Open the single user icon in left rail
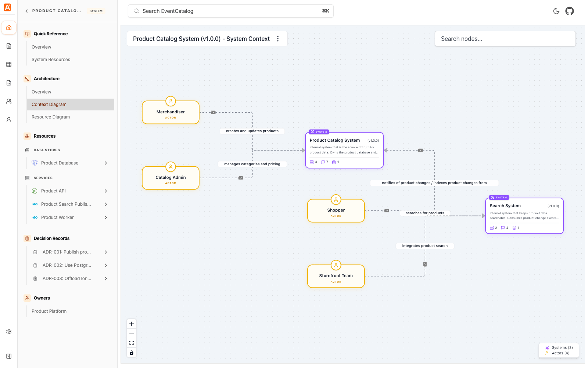588x368 pixels. click(x=9, y=120)
